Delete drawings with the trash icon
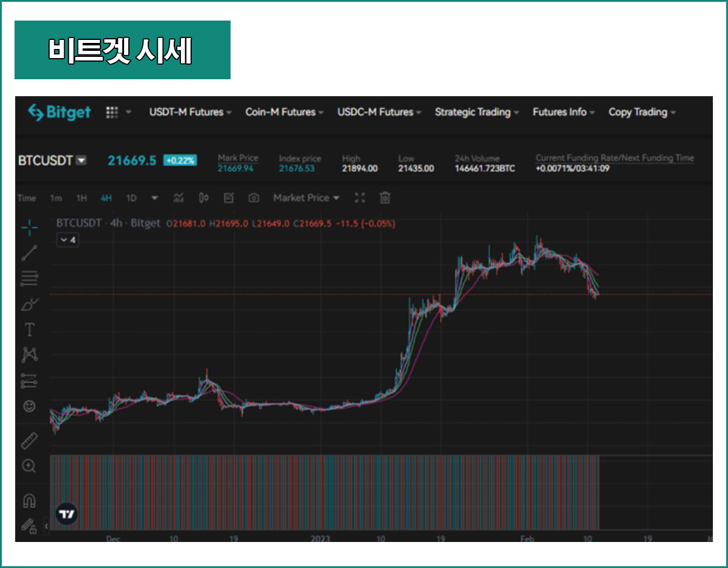This screenshot has width=728, height=568. pos(385,198)
